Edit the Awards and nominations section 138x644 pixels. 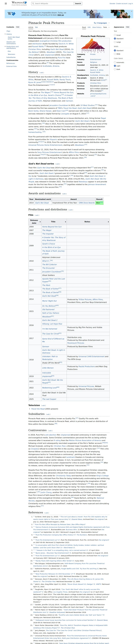[x=64, y=194]
